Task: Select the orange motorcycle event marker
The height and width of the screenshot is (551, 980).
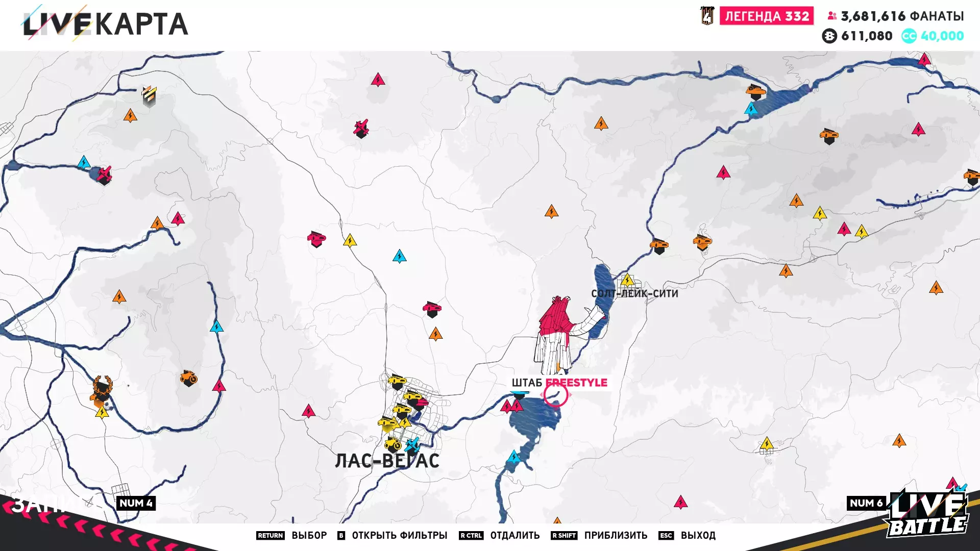Action: coord(188,378)
